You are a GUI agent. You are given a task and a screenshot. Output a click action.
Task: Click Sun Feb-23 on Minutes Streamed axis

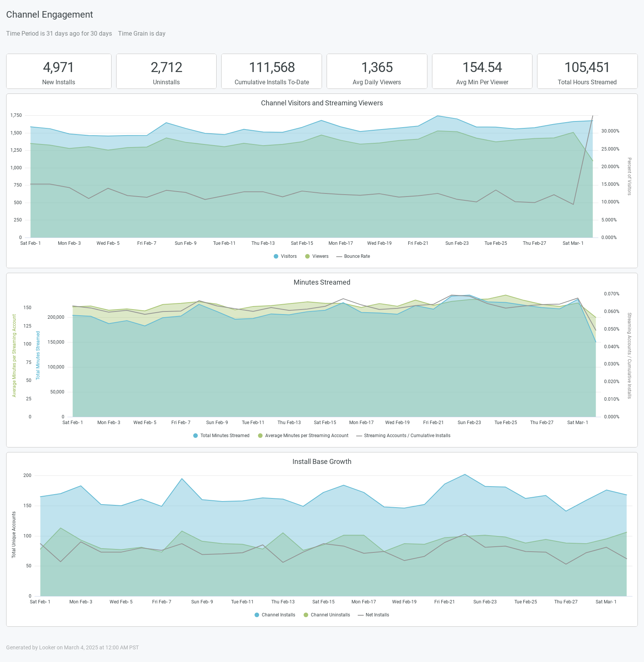click(x=469, y=423)
